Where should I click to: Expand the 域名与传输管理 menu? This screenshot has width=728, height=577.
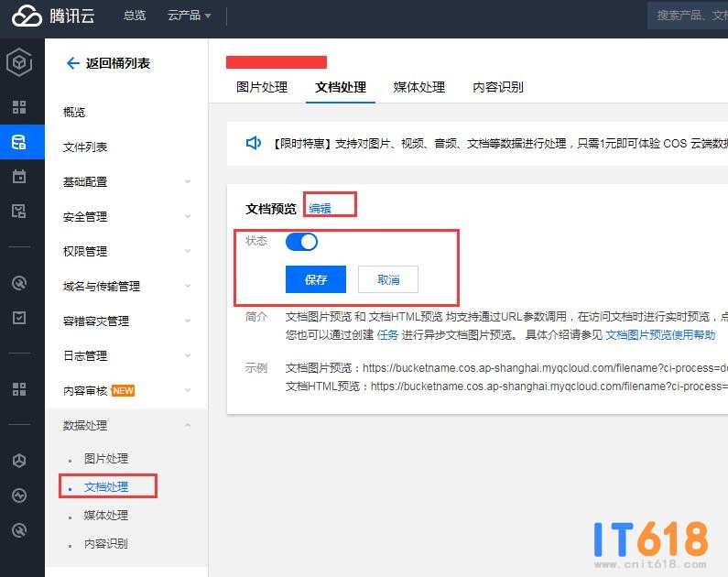[126, 286]
